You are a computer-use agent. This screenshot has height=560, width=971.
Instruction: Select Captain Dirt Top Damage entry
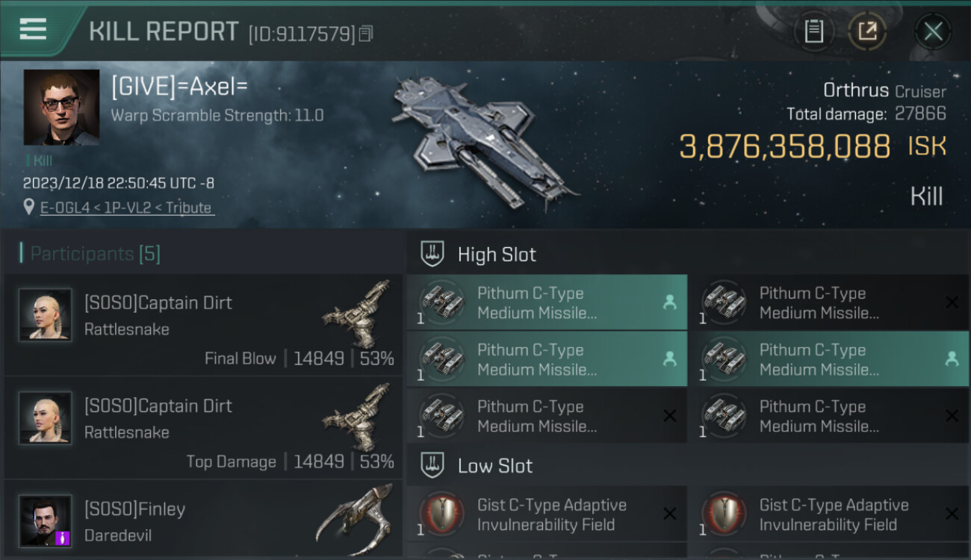tap(203, 428)
